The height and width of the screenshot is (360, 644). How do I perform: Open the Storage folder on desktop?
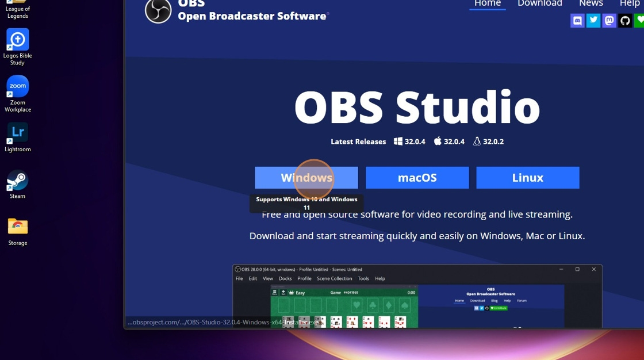click(x=17, y=231)
